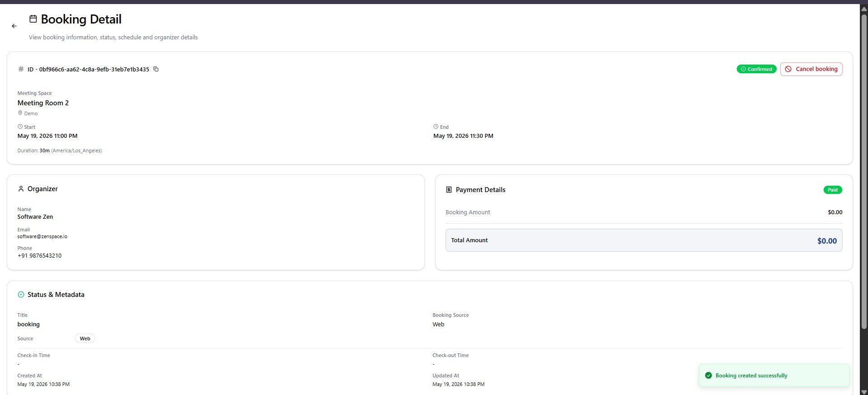Click the email software@zenspace.io

(43, 236)
